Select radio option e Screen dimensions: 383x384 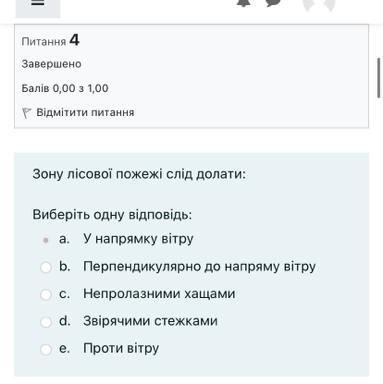click(46, 349)
